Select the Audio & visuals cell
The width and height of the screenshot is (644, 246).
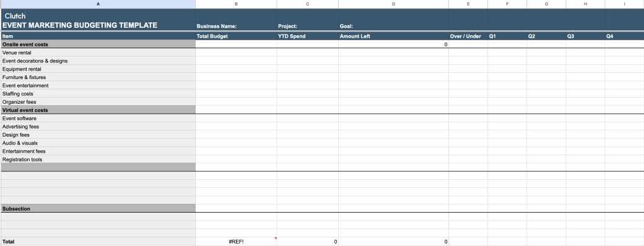pos(98,143)
